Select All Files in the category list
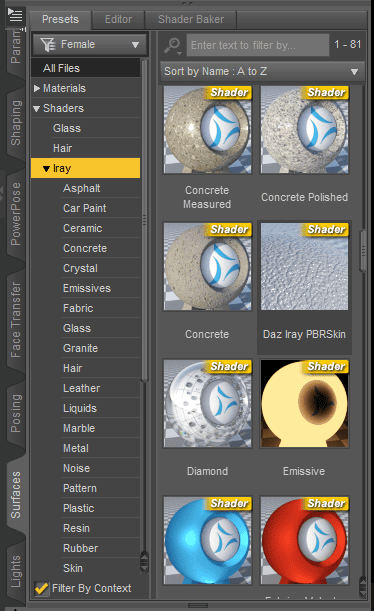374x611 pixels. pyautogui.click(x=85, y=68)
